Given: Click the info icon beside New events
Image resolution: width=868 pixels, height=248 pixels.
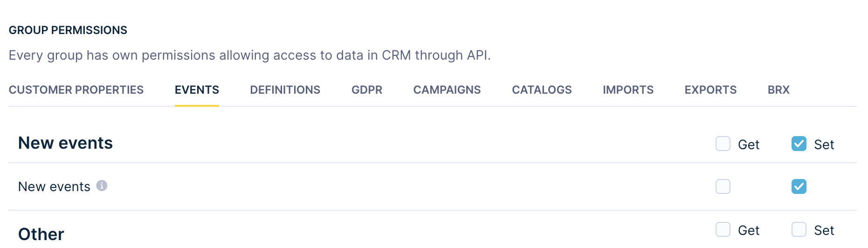Looking at the screenshot, I should pyautogui.click(x=102, y=186).
